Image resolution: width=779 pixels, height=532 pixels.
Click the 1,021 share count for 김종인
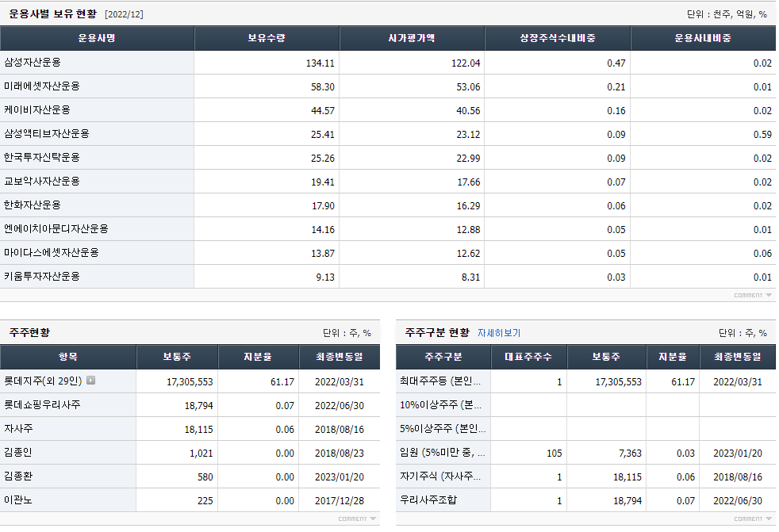pos(201,454)
